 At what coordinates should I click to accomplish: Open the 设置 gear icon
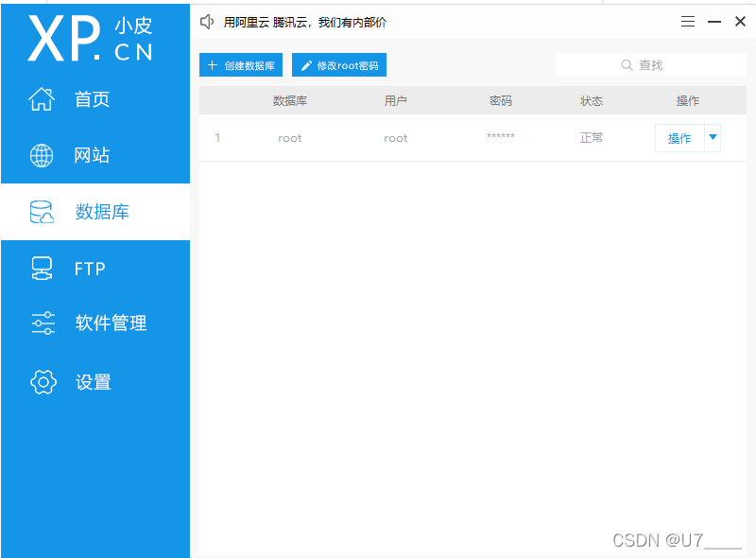[x=42, y=382]
